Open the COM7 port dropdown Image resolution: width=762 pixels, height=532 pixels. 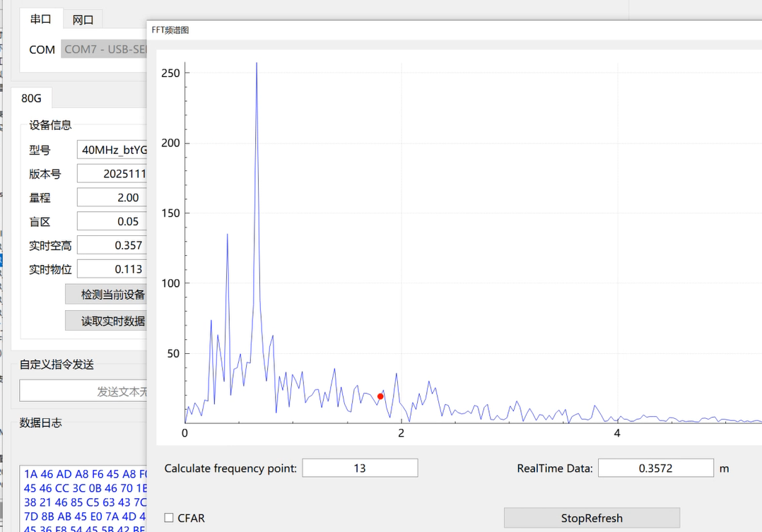(104, 49)
